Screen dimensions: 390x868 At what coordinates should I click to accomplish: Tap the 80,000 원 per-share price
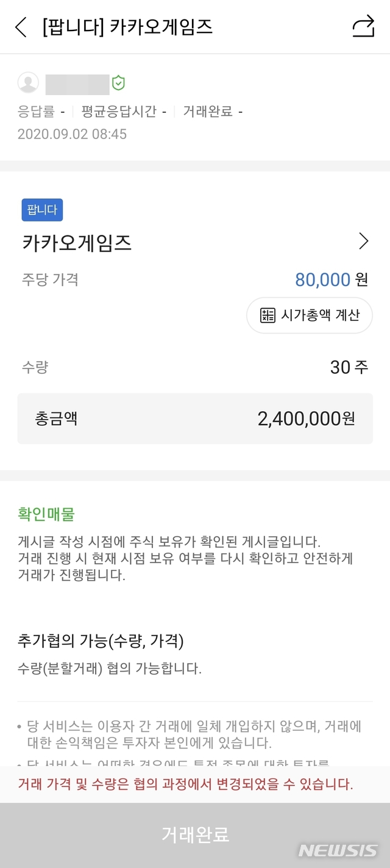tap(331, 280)
